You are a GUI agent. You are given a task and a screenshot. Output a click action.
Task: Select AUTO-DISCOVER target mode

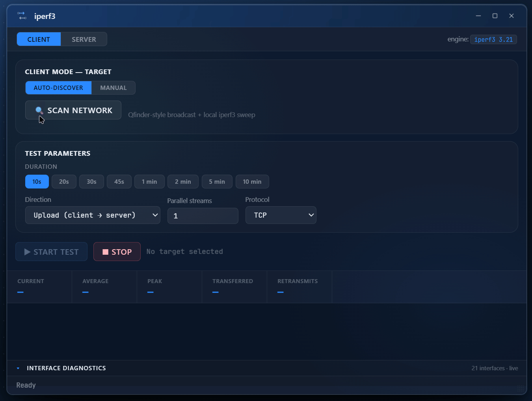tap(58, 88)
